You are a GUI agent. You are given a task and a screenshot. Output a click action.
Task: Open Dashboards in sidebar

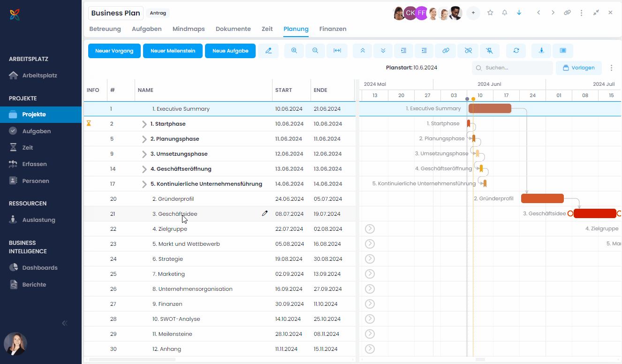41,268
